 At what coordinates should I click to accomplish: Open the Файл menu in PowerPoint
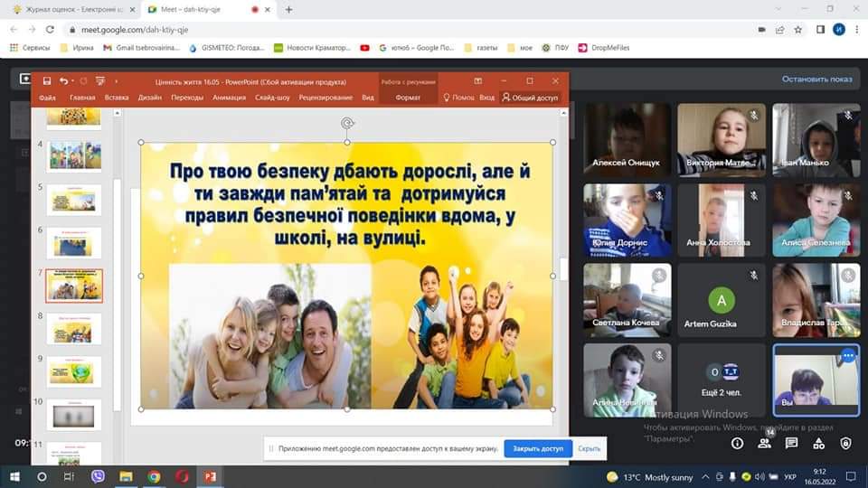48,98
